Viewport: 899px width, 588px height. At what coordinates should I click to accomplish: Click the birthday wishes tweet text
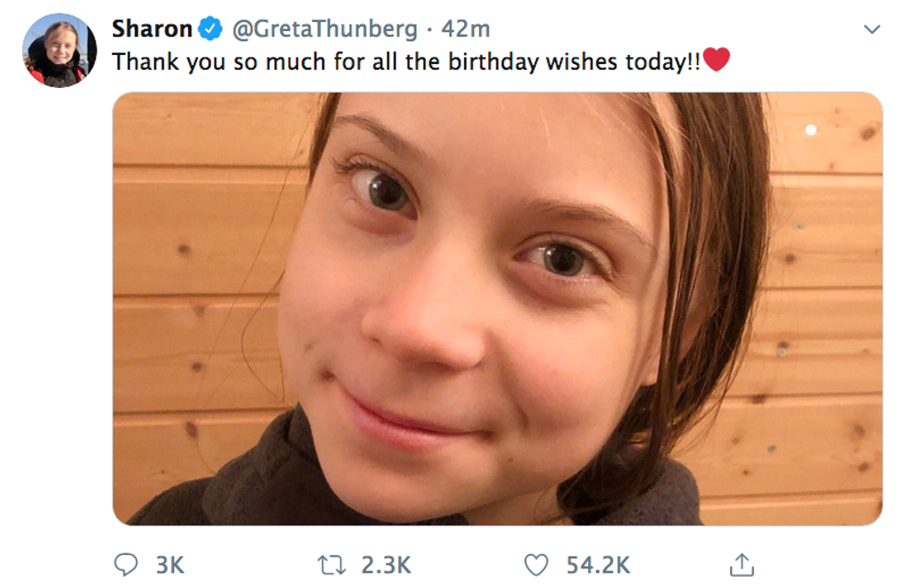(x=404, y=61)
